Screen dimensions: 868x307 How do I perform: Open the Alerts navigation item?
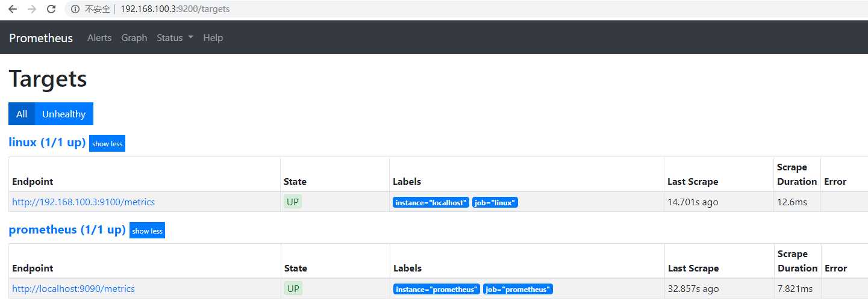click(99, 37)
